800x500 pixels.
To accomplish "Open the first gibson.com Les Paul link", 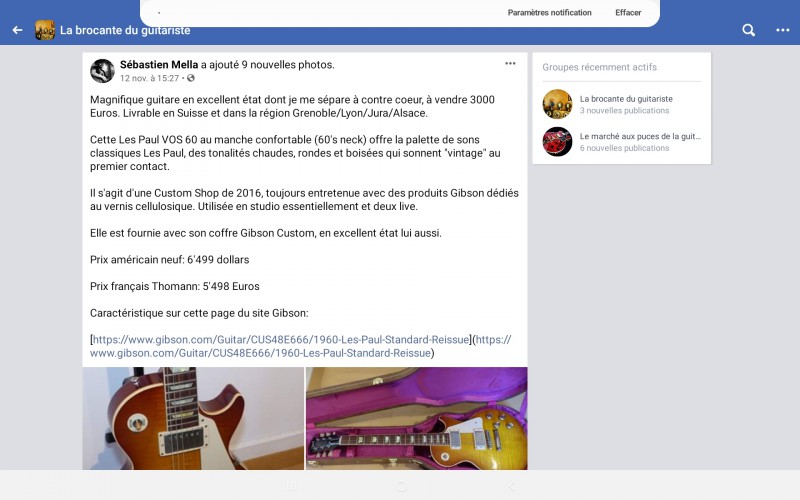I will [x=281, y=340].
